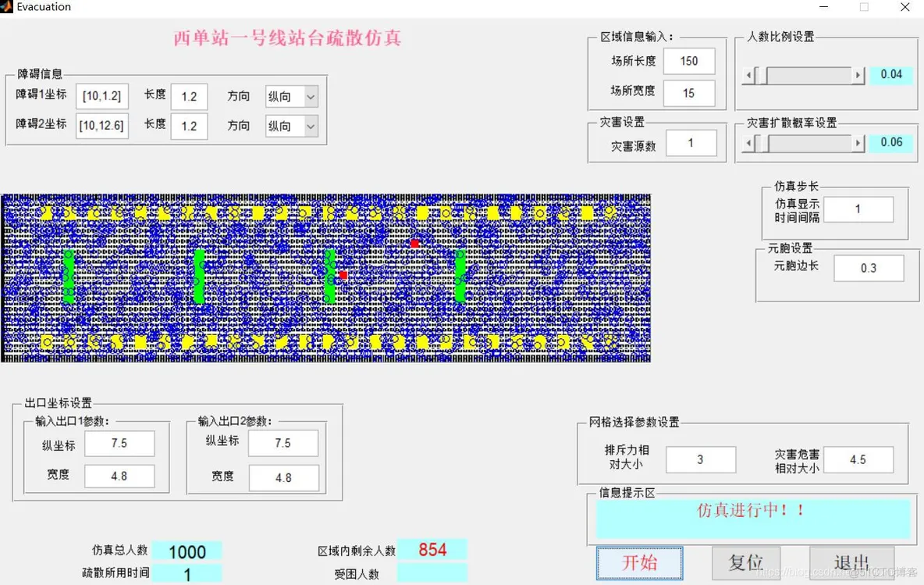Click the right arrow of 灾害扩散概率 slider
The height and width of the screenshot is (585, 924).
858,143
